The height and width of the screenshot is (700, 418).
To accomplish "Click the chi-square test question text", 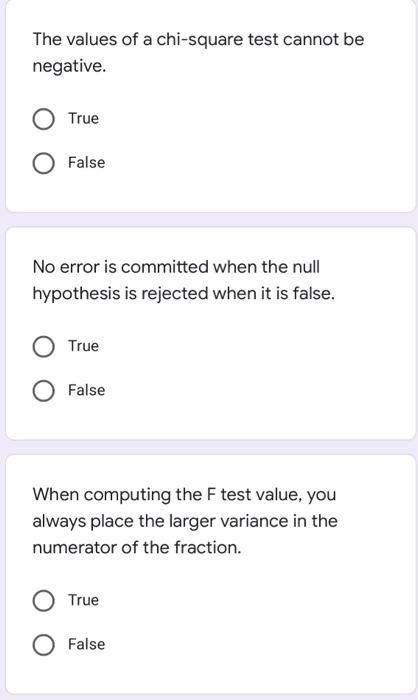I will pos(198,53).
